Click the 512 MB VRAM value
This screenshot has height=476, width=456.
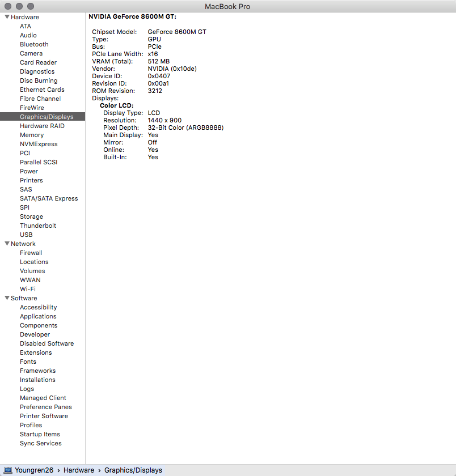click(x=159, y=61)
